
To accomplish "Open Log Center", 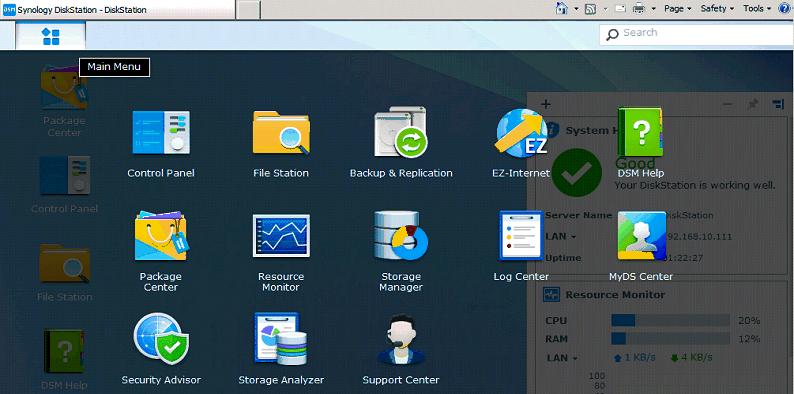I will (x=521, y=247).
